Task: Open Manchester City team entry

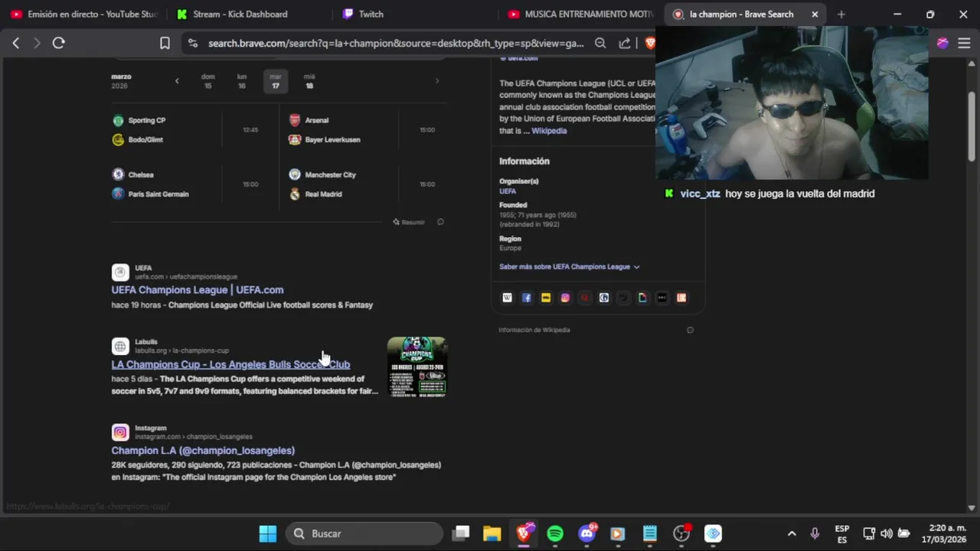Action: (x=322, y=174)
